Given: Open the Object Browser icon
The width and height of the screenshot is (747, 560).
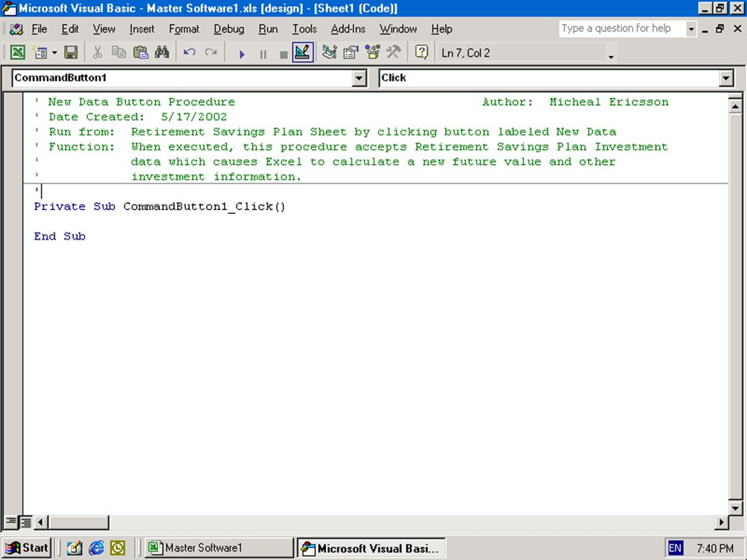Looking at the screenshot, I should [373, 52].
